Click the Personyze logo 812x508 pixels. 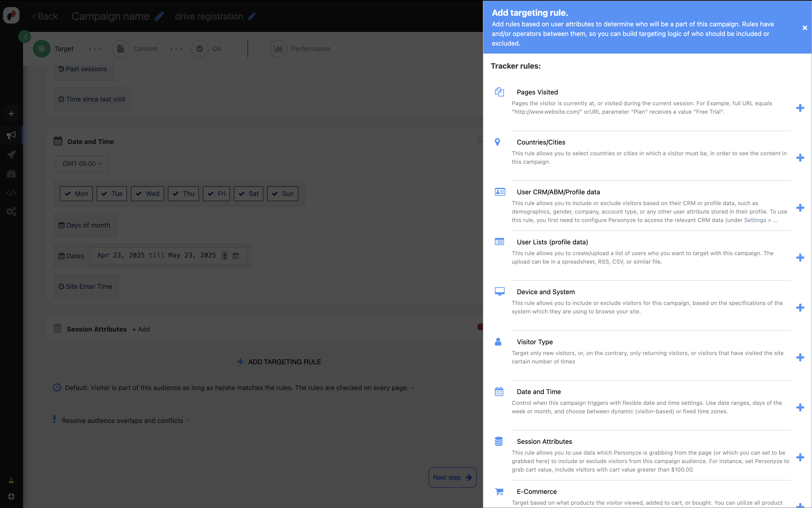11,15
